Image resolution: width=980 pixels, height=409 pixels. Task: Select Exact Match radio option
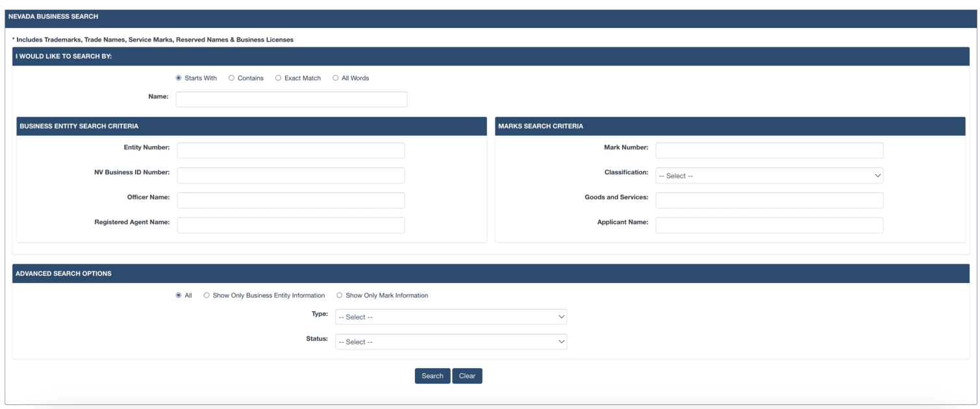[278, 78]
